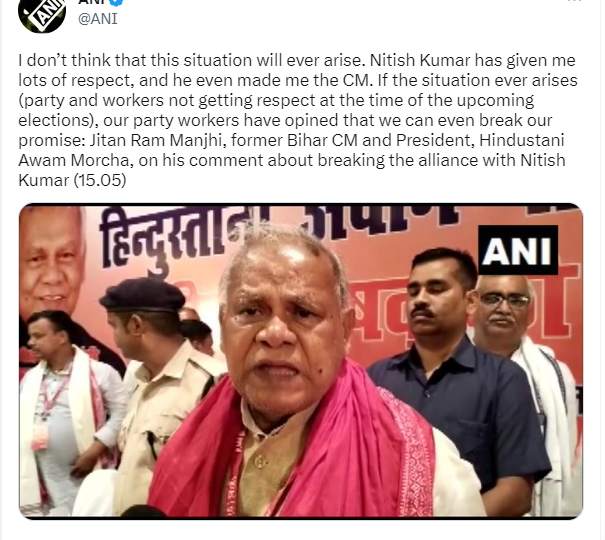Click the tweet's first line about situation
The height and width of the screenshot is (540, 605).
tap(297, 61)
